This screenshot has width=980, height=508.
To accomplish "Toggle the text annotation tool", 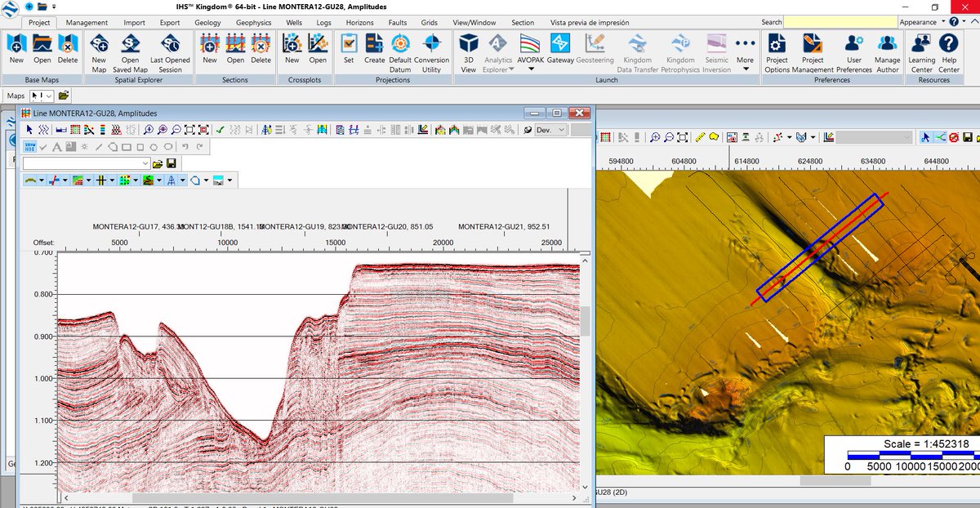I will pos(56,146).
